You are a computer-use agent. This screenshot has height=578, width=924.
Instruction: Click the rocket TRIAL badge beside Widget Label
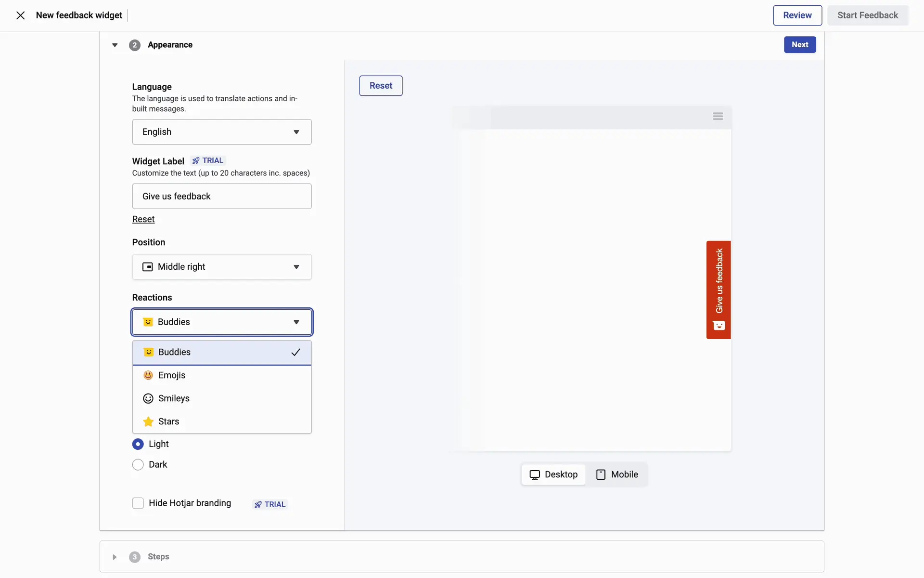pos(208,160)
